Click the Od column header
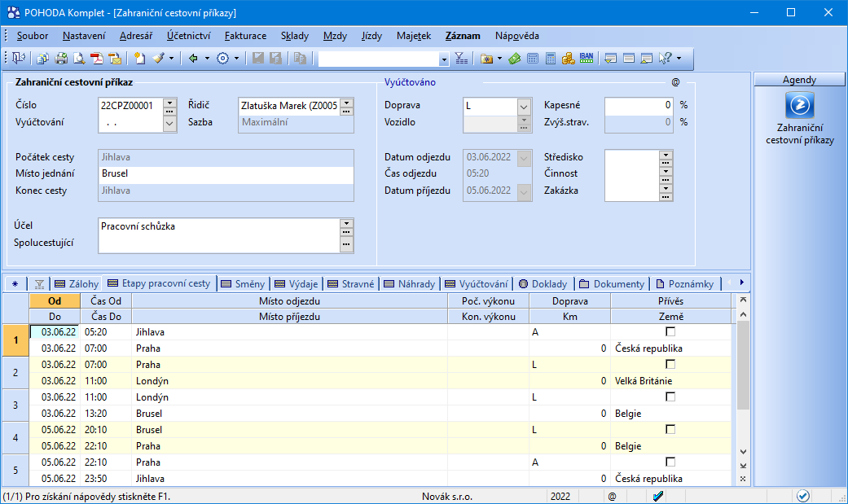The image size is (848, 504). pyautogui.click(x=55, y=301)
